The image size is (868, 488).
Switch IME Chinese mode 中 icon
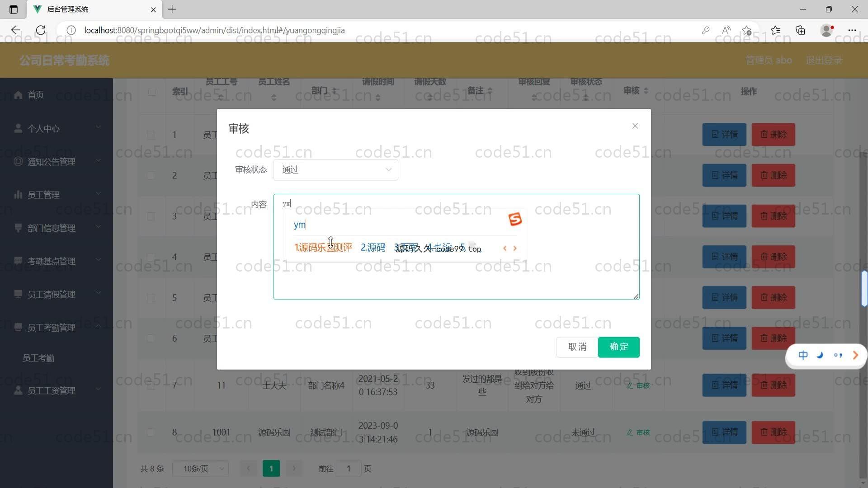coord(803,356)
